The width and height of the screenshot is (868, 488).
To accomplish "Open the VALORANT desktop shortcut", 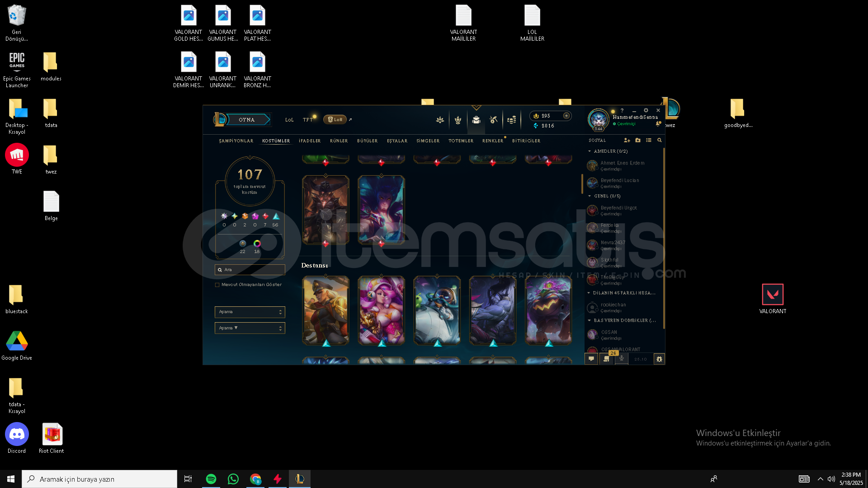I will pyautogui.click(x=773, y=299).
